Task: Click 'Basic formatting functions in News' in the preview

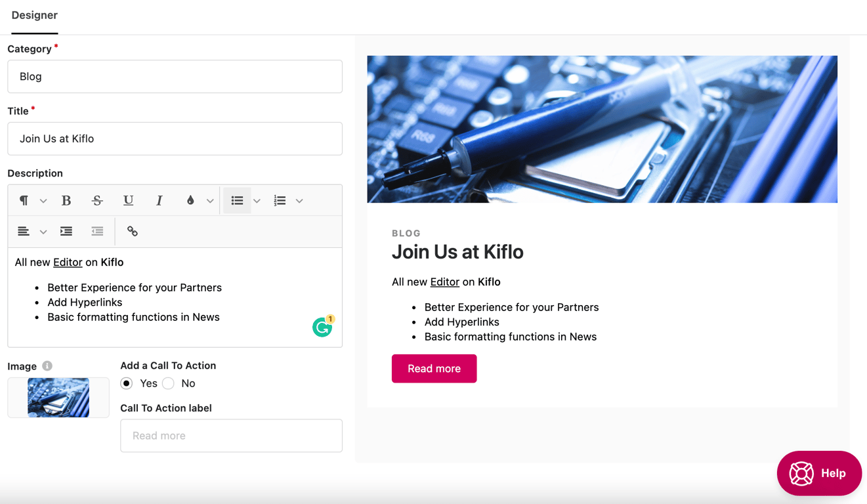Action: coord(511,337)
